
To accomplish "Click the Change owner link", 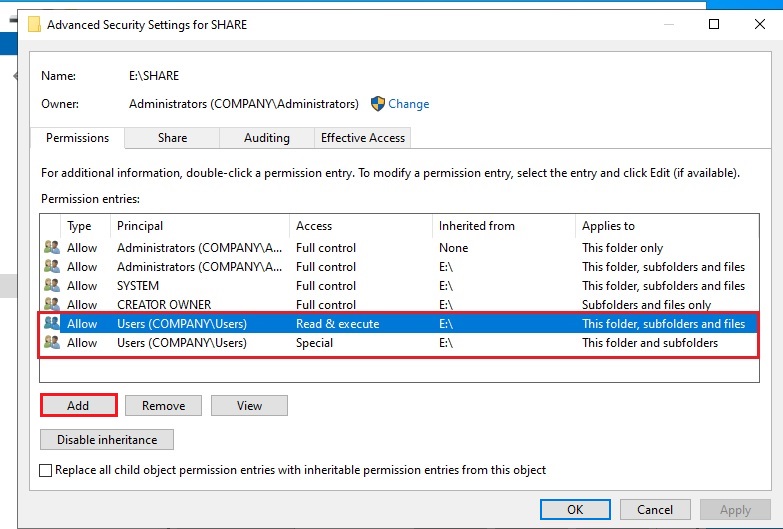I will coord(408,104).
